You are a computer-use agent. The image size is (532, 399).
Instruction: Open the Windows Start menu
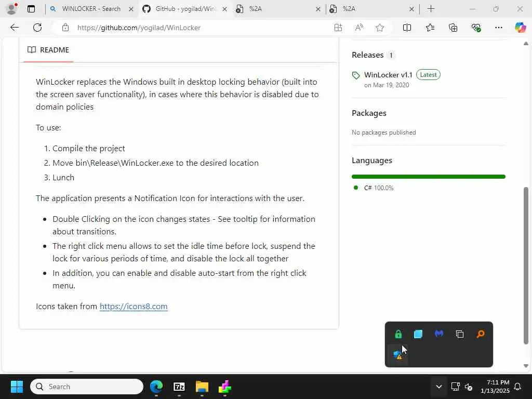tap(17, 387)
